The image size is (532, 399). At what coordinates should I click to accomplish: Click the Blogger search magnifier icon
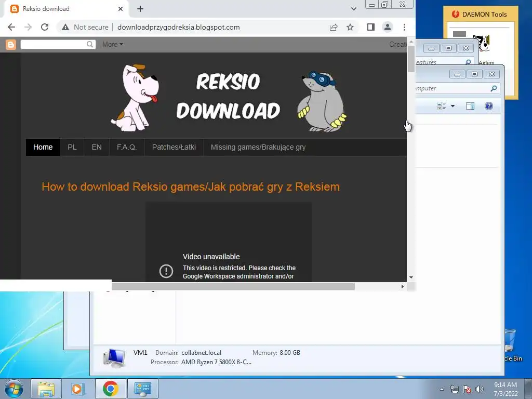[90, 45]
